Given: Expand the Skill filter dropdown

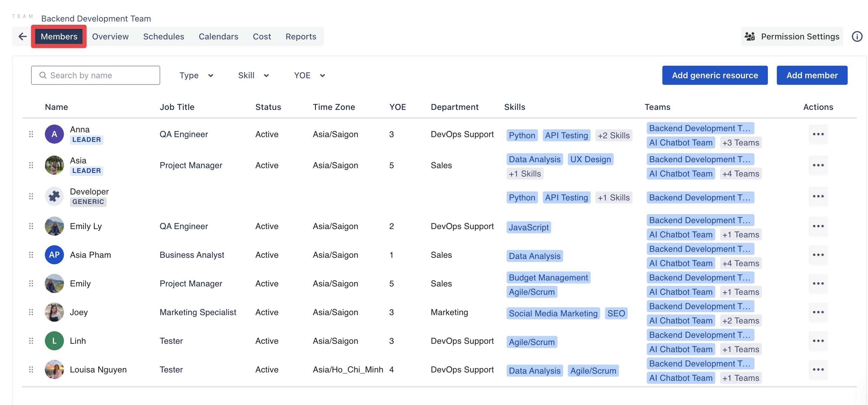Looking at the screenshot, I should pos(253,75).
